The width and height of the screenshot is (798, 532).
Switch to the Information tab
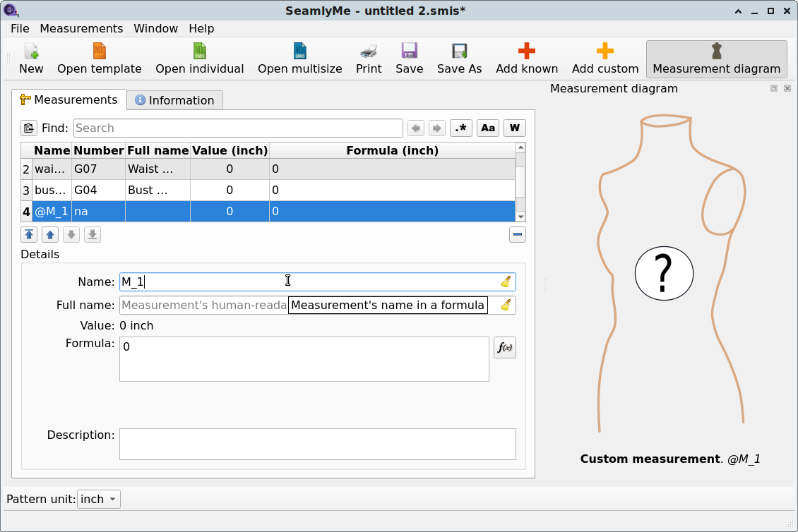(174, 100)
